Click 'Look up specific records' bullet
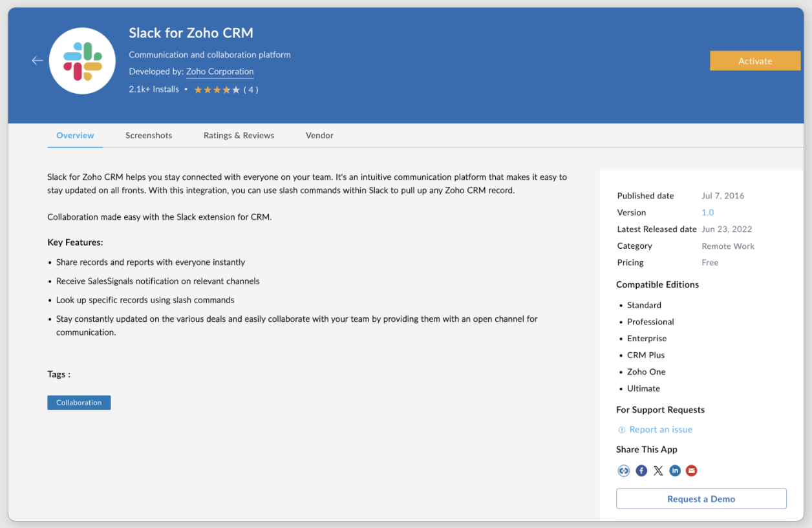Viewport: 812px width, 528px height. 145,300
